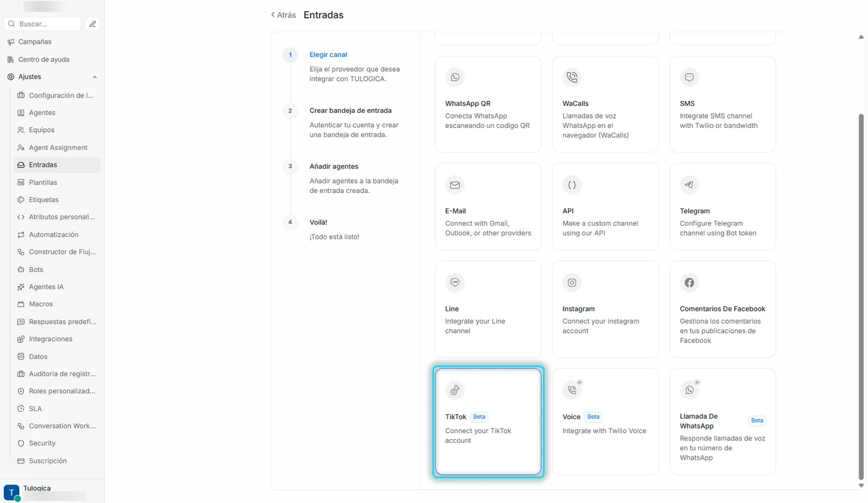Click the Beta badge next to Voice
The image size is (868, 503).
click(593, 417)
